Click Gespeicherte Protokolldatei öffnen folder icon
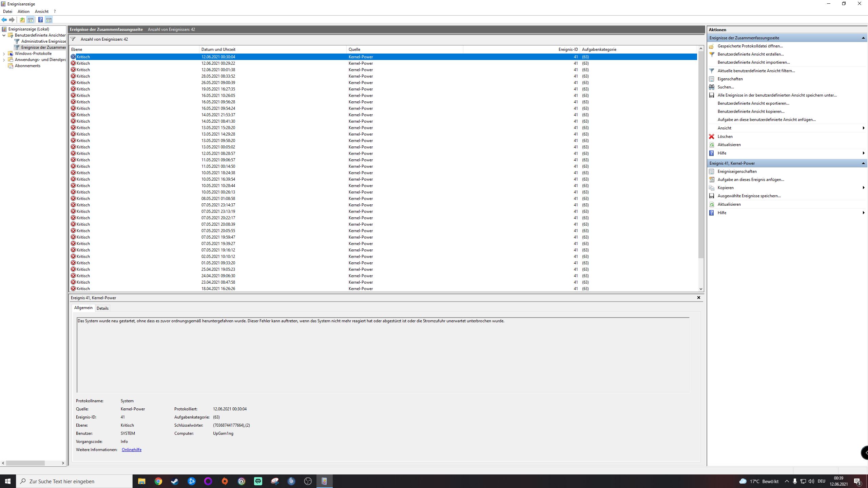 click(712, 46)
